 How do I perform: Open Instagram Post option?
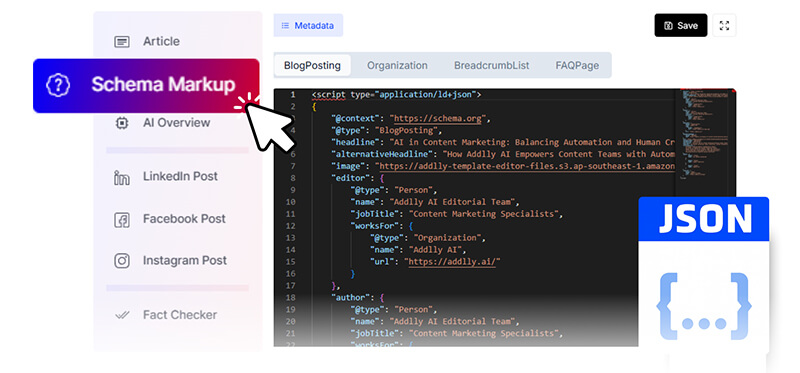(184, 261)
